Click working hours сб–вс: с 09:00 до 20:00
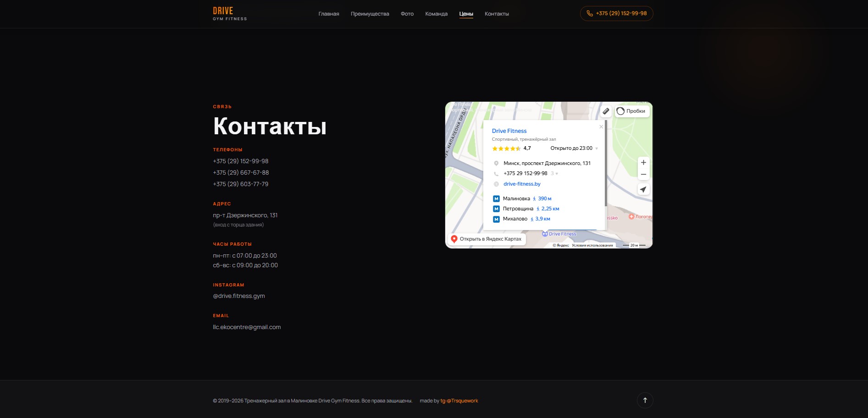Screen dimensions: 868x418 tap(245, 265)
